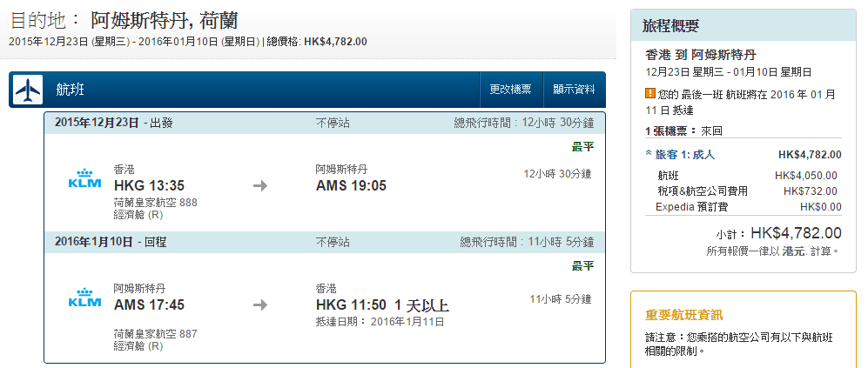This screenshot has width=868, height=368.
Task: Select the 2016年1月10日 - 回程 header row
Action: point(108,242)
